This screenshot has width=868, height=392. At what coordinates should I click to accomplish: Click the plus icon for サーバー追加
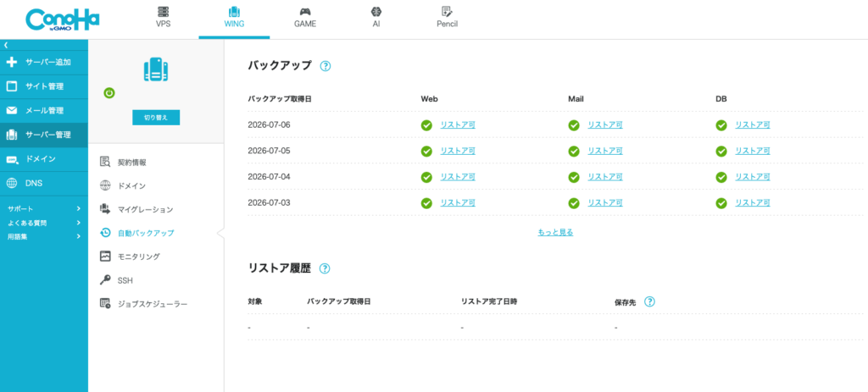(12, 63)
